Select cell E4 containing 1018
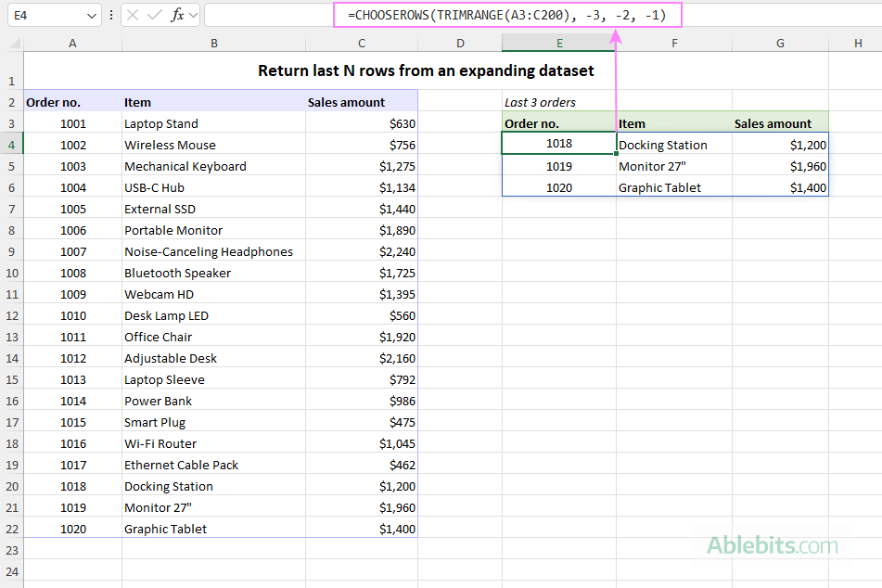This screenshot has height=588, width=882. tap(559, 145)
